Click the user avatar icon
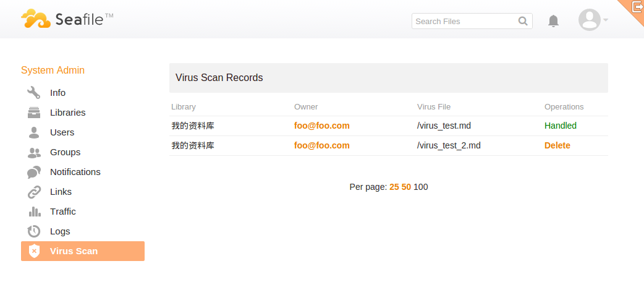 (589, 20)
